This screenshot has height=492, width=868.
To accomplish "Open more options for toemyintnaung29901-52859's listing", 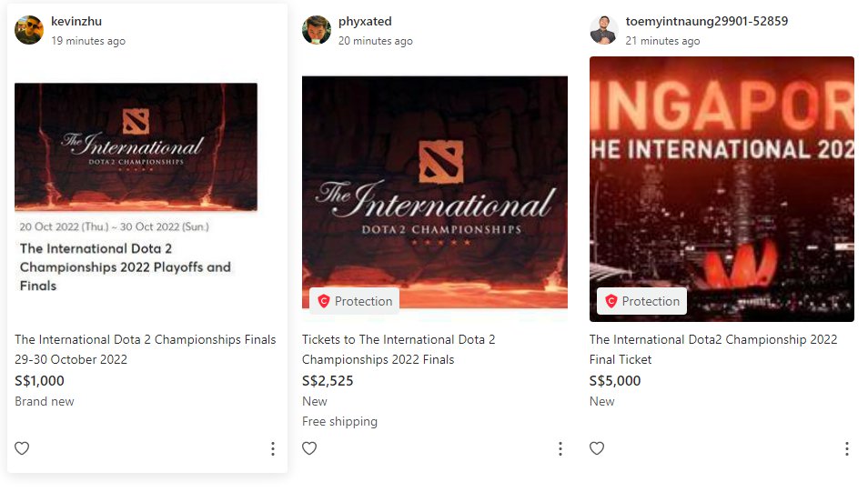I will [847, 448].
